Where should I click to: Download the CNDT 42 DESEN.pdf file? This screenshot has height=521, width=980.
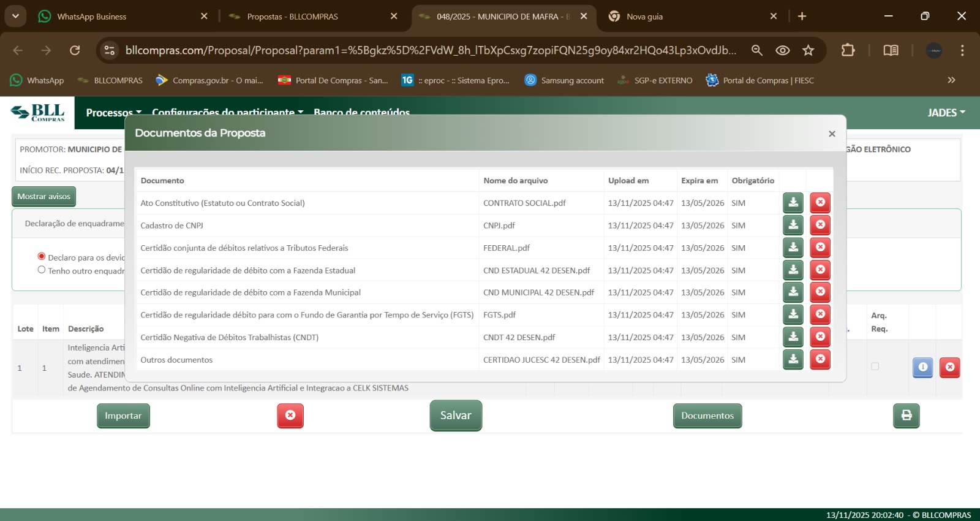tap(793, 337)
